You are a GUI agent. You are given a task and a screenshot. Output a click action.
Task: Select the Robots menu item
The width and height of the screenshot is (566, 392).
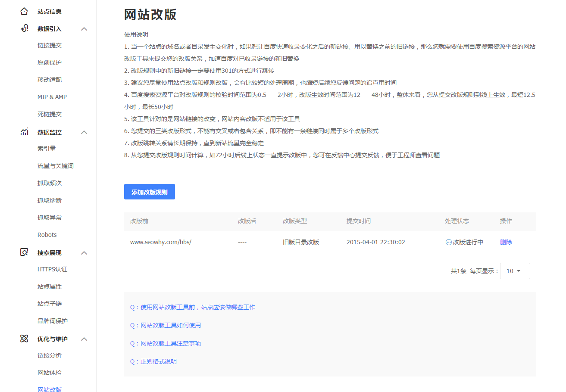[47, 234]
